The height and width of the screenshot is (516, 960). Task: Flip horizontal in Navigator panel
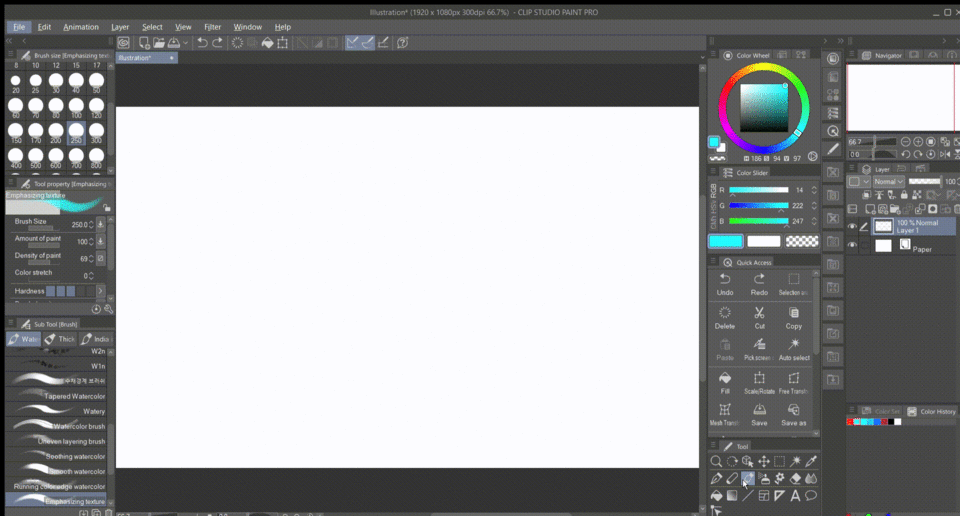(945, 154)
